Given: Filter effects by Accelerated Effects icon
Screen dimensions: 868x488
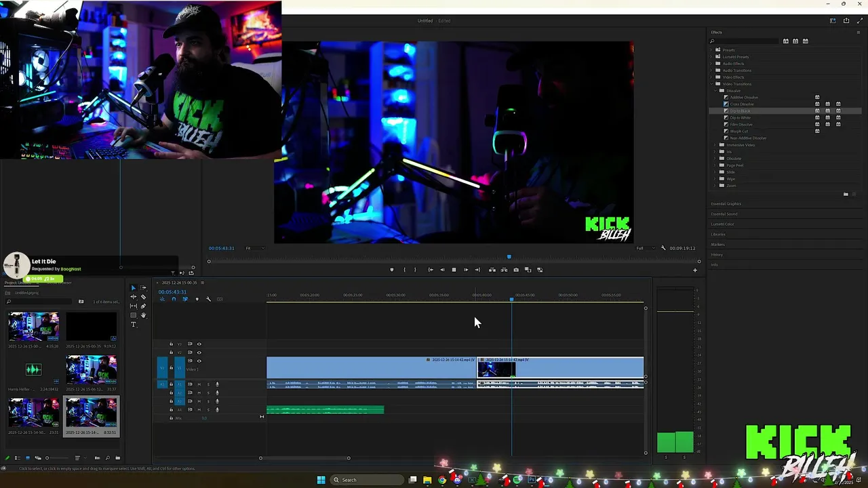Looking at the screenshot, I should click(x=786, y=41).
